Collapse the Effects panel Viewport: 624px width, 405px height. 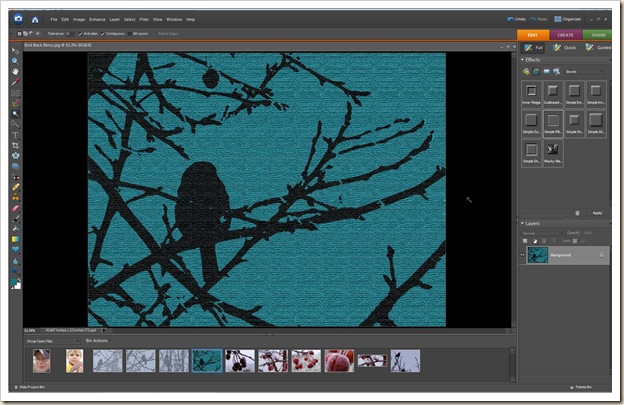[x=521, y=60]
